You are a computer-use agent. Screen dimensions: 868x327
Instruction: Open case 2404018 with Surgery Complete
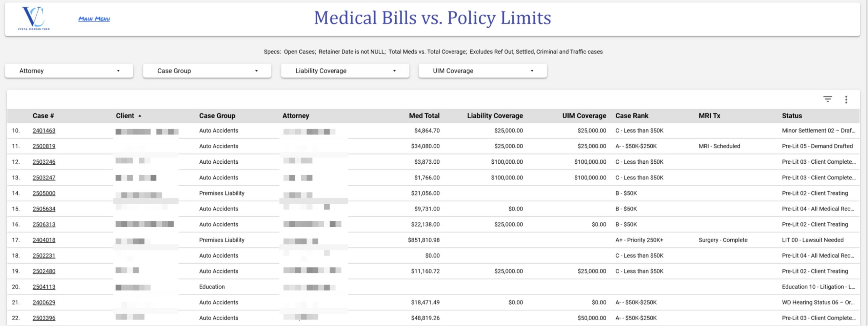44,240
